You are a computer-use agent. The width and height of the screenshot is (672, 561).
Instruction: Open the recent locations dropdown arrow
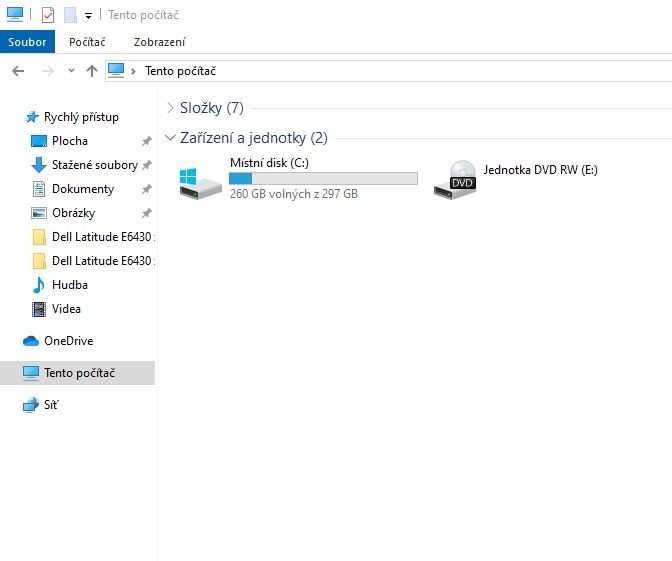click(71, 71)
